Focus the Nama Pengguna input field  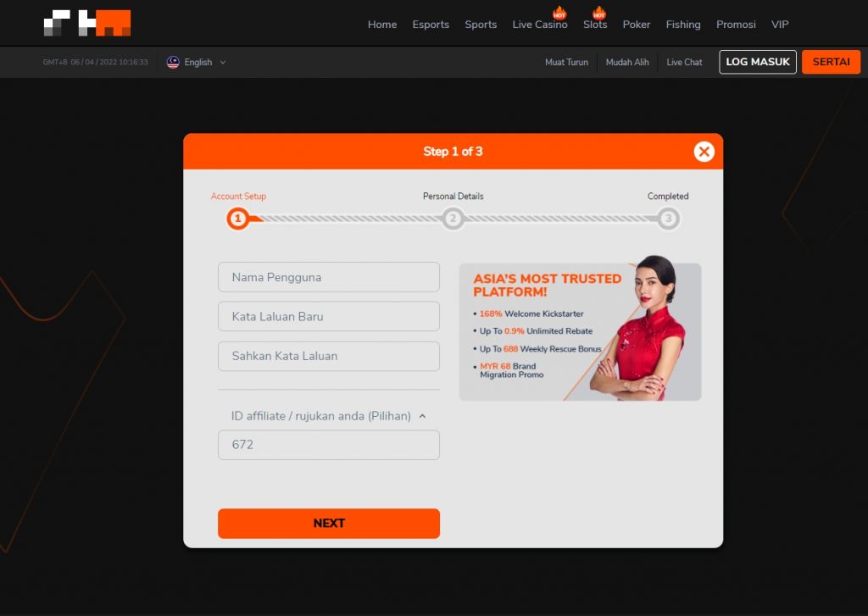(329, 277)
